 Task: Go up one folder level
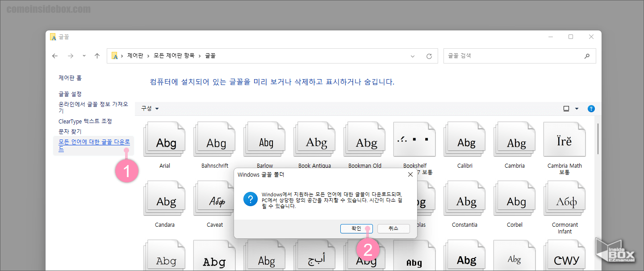[97, 56]
